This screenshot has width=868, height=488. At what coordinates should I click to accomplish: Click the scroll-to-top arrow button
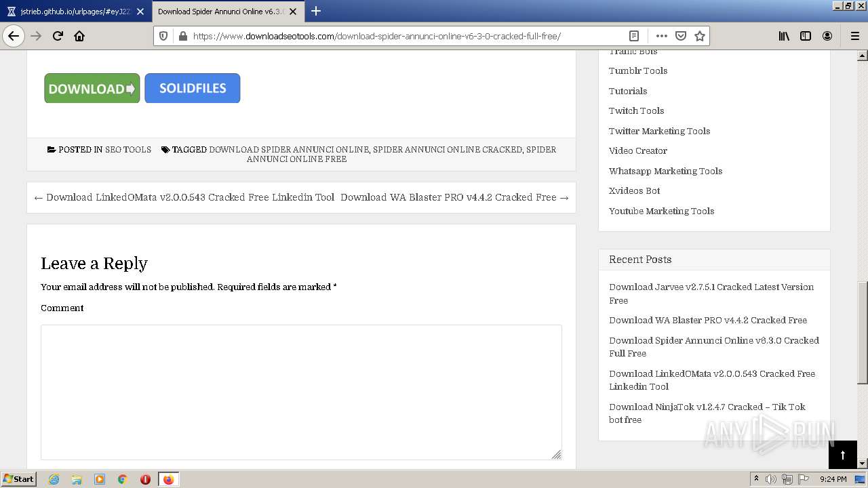click(x=843, y=455)
